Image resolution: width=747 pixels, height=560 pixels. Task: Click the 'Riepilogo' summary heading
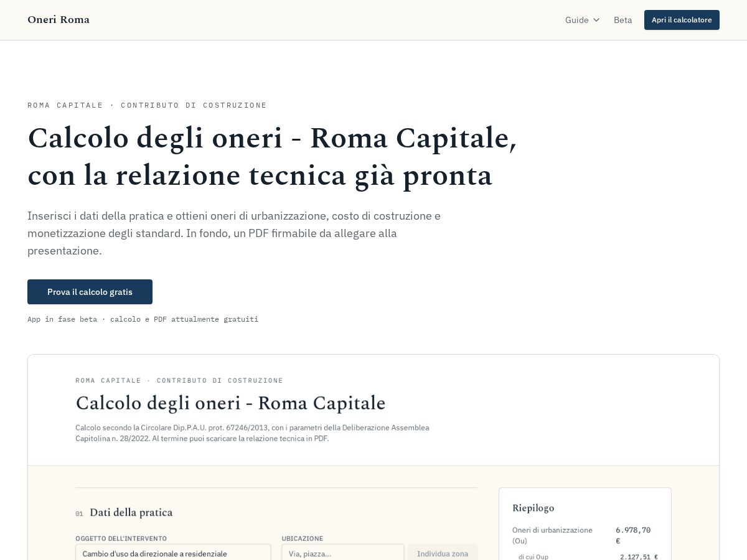click(533, 508)
